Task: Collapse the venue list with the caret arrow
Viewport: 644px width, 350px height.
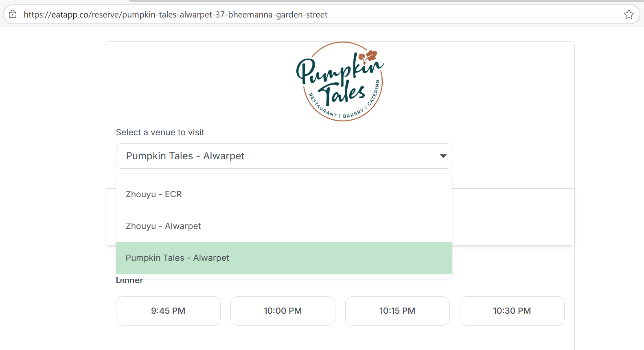Action: coord(443,156)
